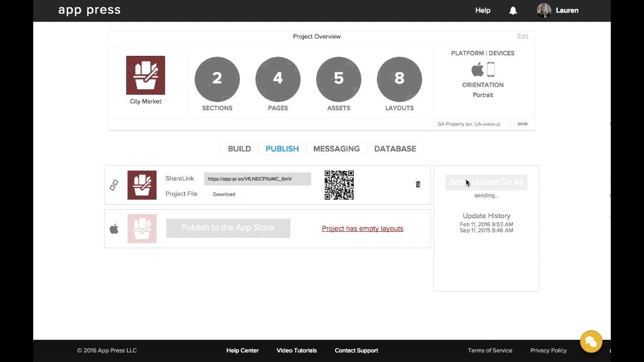Open the Project has empty layouts link

click(363, 229)
